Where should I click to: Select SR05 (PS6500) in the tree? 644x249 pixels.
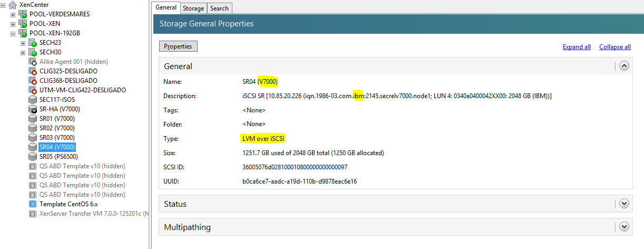coord(57,157)
